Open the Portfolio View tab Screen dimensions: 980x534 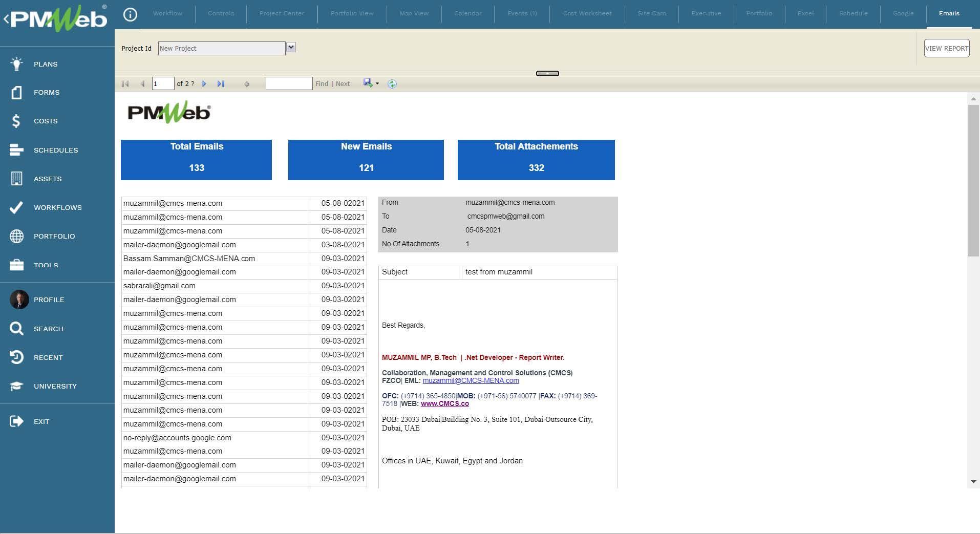tap(352, 13)
